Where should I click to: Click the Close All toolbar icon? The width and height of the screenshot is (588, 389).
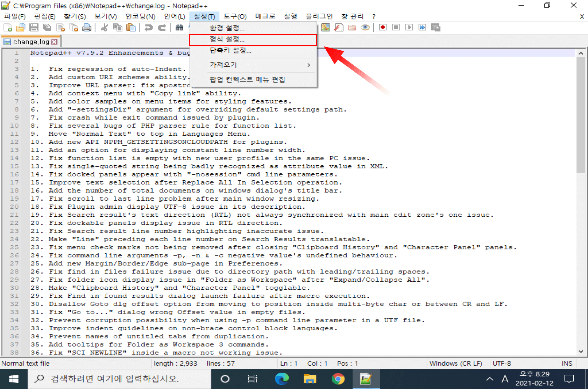(x=73, y=28)
